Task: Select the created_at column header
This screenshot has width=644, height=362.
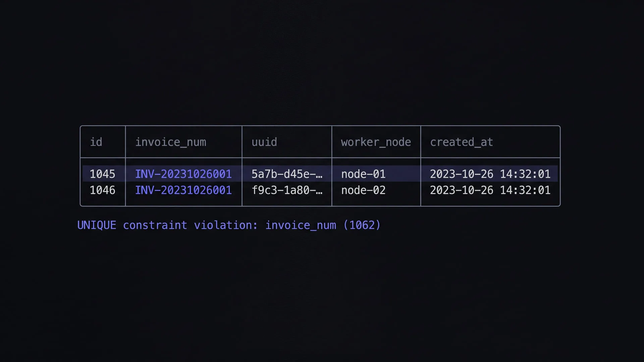Action: (x=462, y=142)
